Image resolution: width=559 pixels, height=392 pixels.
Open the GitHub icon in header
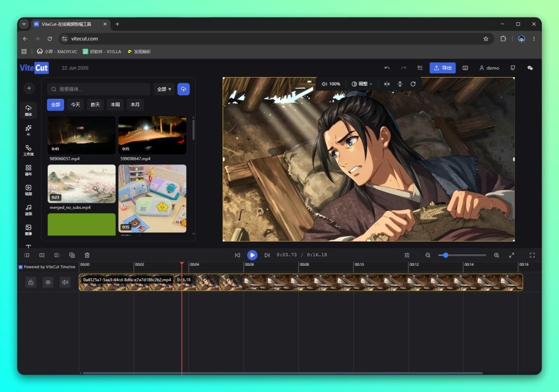(x=513, y=68)
